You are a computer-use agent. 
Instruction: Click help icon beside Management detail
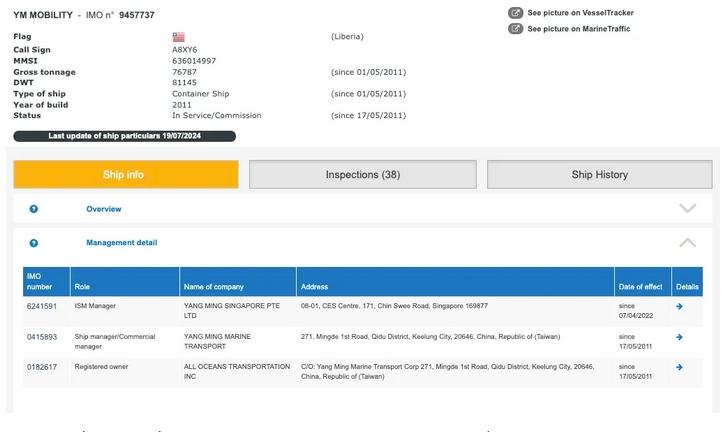pos(34,243)
